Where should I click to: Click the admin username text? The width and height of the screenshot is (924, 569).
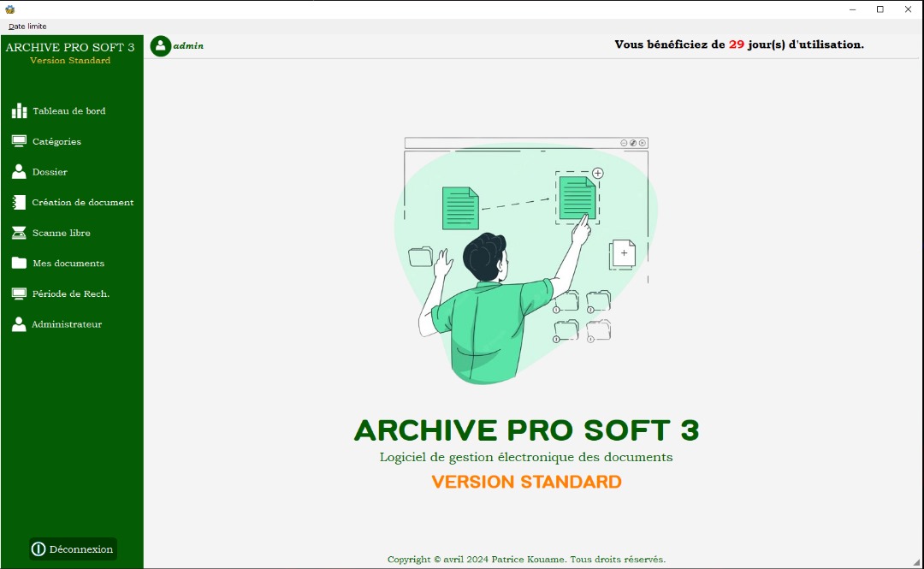188,46
